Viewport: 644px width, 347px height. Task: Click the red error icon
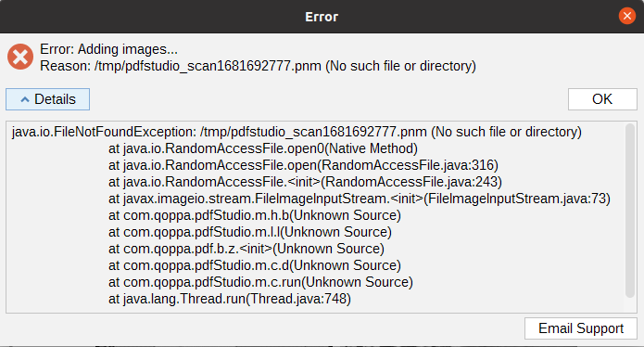(x=20, y=57)
